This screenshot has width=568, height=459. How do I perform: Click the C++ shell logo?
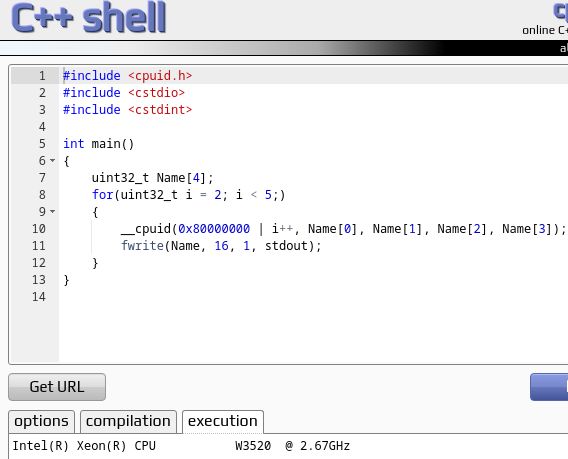pyautogui.click(x=88, y=17)
